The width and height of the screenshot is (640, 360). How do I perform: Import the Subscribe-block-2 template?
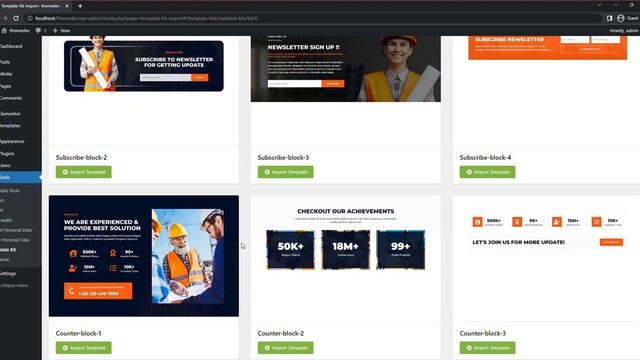point(84,172)
